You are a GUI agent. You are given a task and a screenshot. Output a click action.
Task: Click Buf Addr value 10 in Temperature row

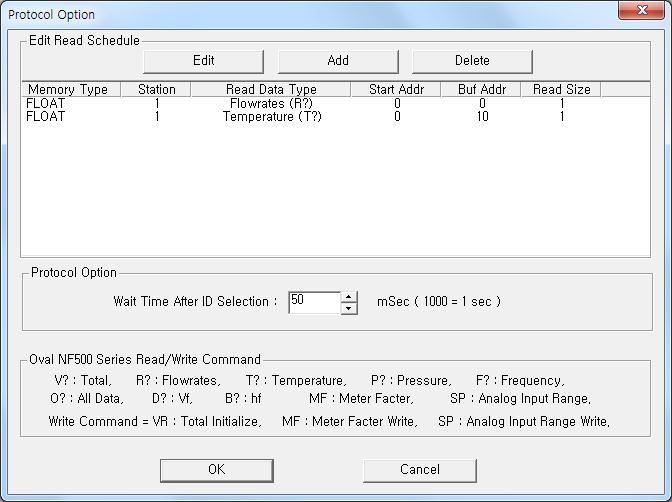481,116
